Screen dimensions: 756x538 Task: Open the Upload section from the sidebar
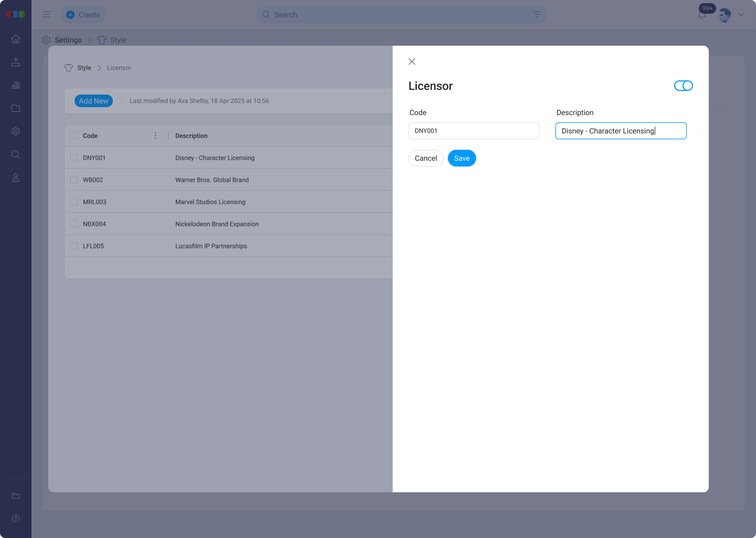[16, 62]
